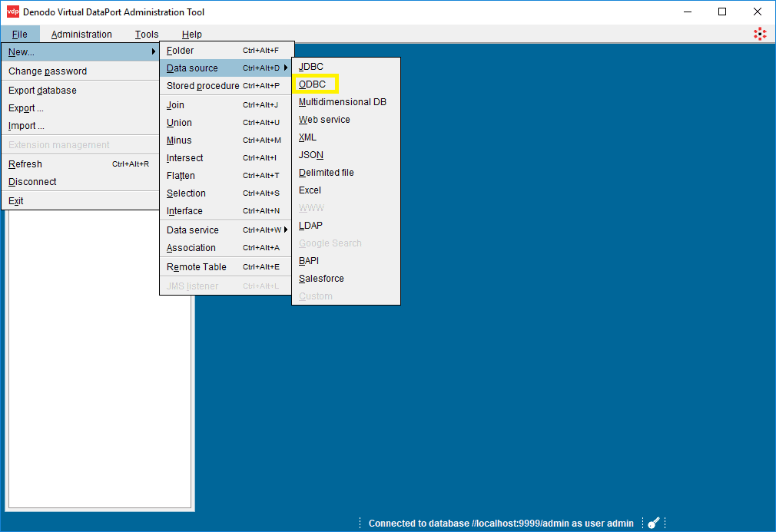
Task: Create a new Stored procedure
Action: point(227,86)
